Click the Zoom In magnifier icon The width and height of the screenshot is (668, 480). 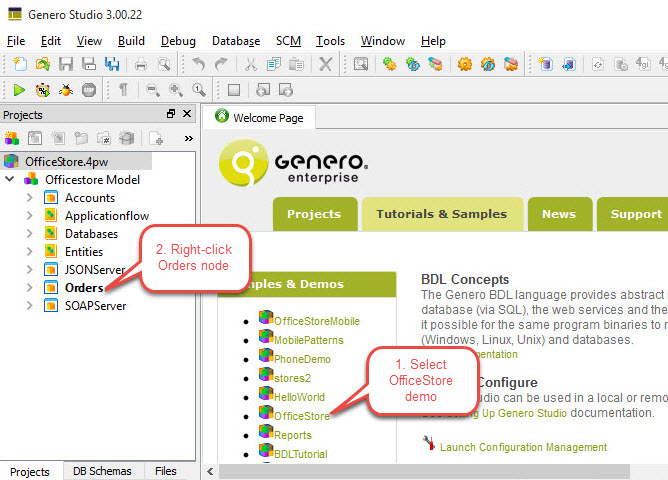pos(176,90)
